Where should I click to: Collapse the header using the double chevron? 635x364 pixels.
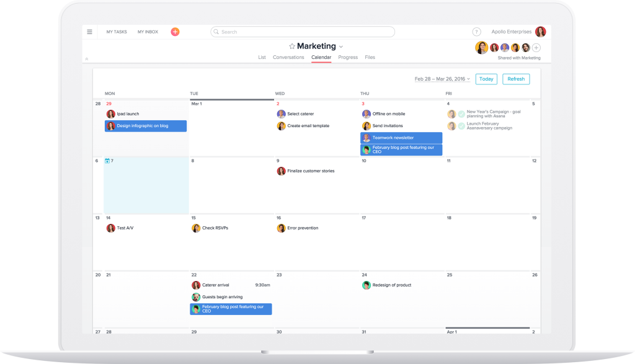click(87, 59)
